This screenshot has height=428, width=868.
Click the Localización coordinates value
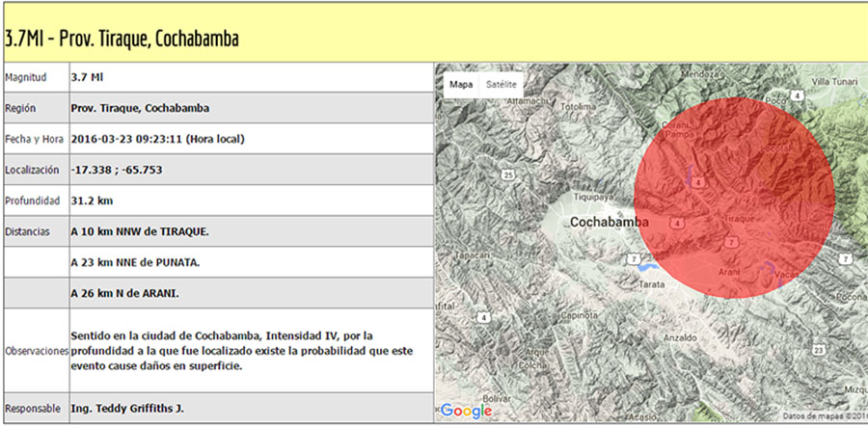point(117,170)
